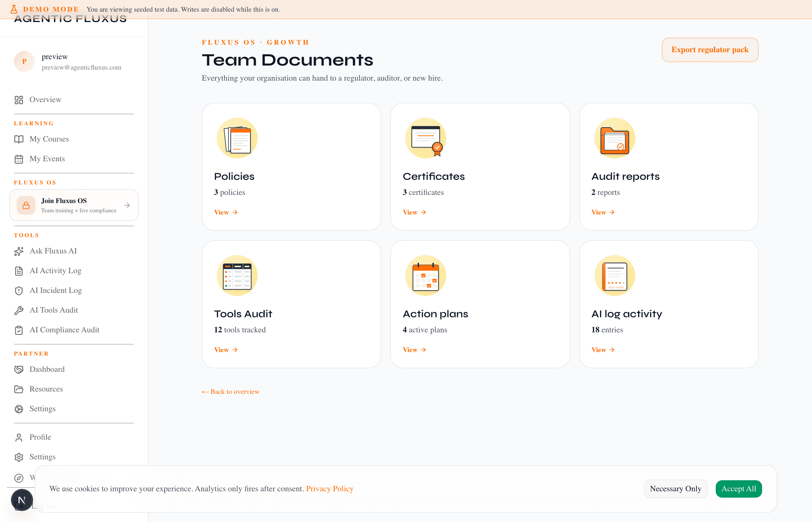The width and height of the screenshot is (812, 522).
Task: Open Ask Fluxus AI
Action: 53,251
